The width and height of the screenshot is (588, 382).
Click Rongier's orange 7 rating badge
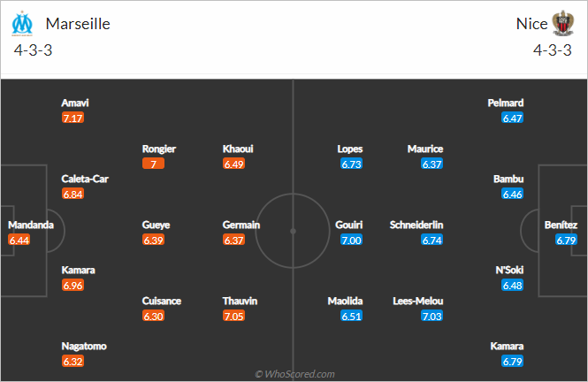point(153,164)
